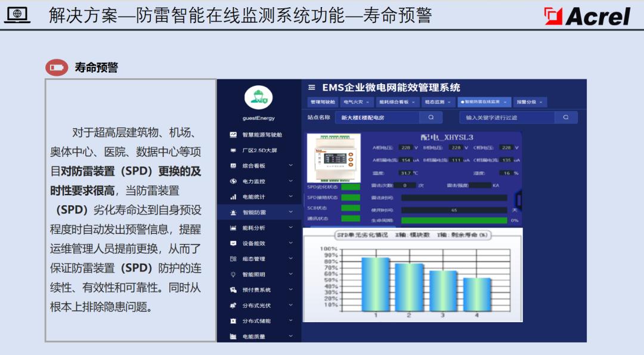Click the 预付费系统 sidebar icon
The width and height of the screenshot is (644, 355).
pyautogui.click(x=233, y=290)
